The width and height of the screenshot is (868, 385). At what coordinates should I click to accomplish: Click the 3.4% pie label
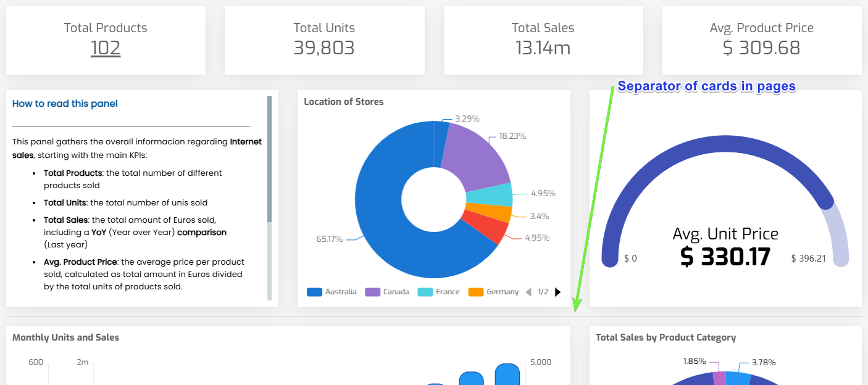(540, 216)
